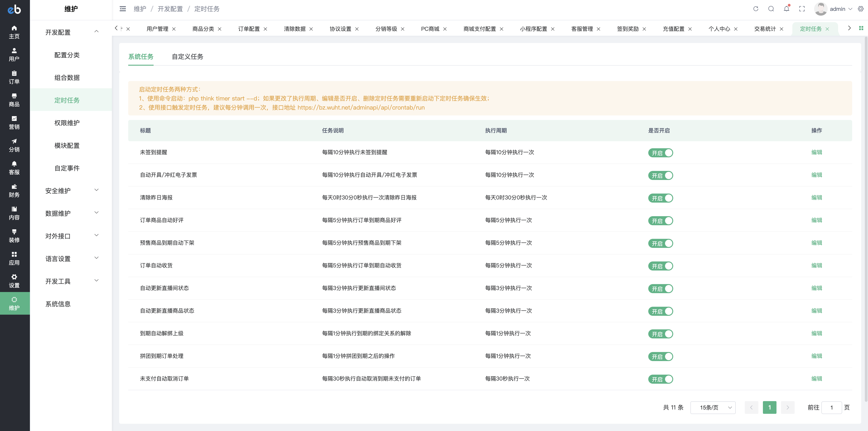Open the 应用 apps sidebar icon
Image resolution: width=868 pixels, height=431 pixels.
click(14, 258)
